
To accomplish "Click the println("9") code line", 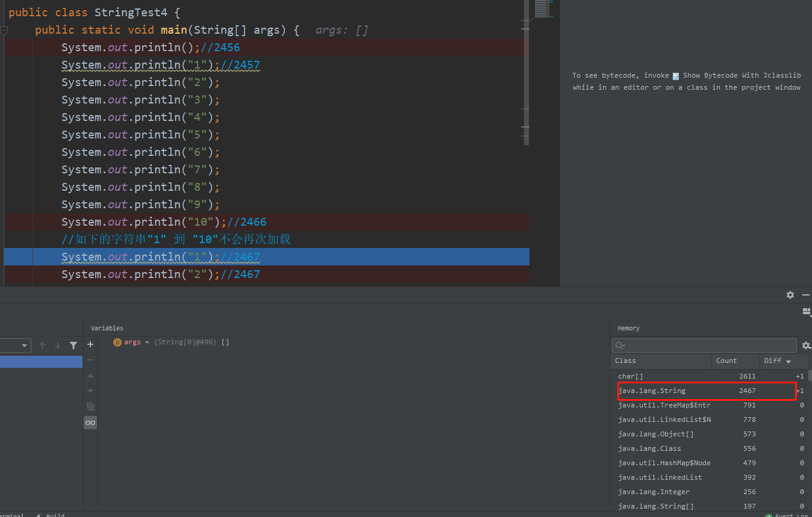I will coord(140,204).
